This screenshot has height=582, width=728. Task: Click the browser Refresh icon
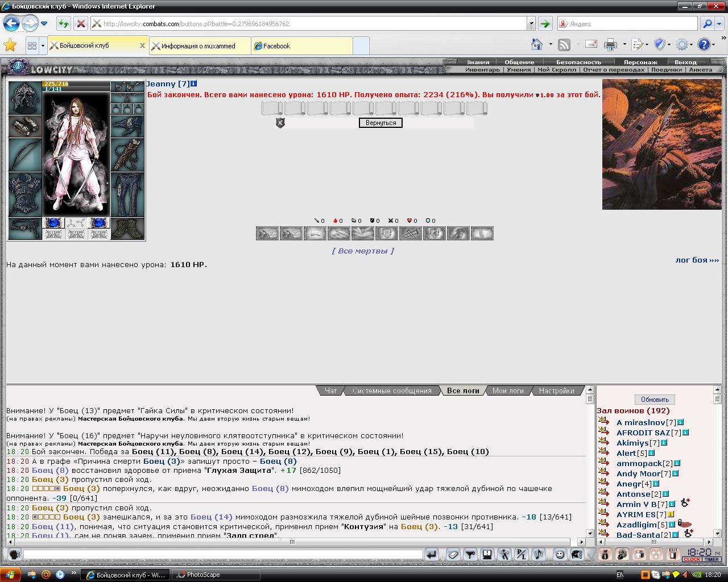point(64,24)
